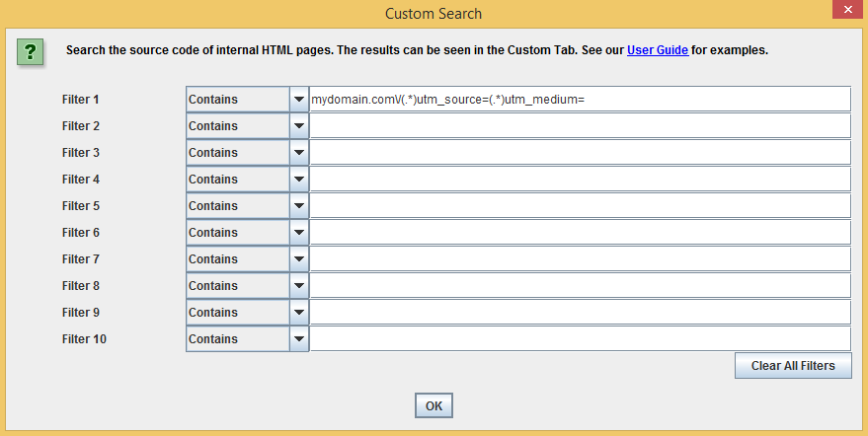
Task: Click the Filter 9 text input field
Action: [x=580, y=312]
